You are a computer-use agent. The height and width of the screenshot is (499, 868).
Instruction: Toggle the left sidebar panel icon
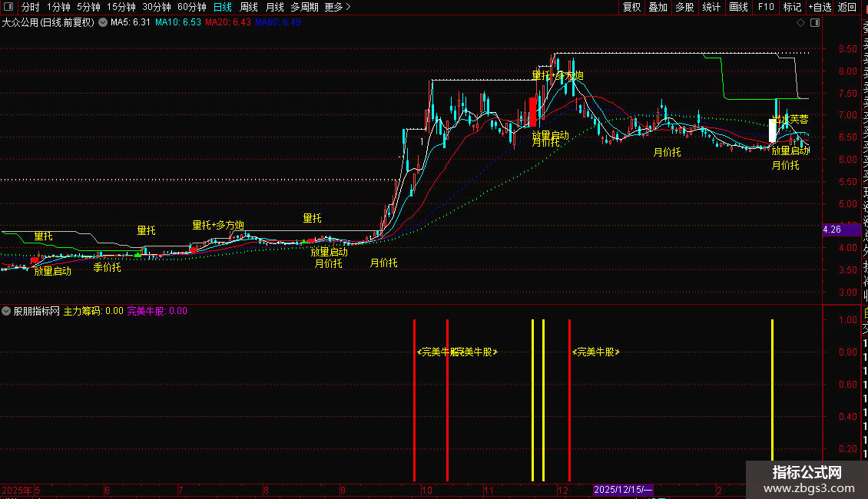pyautogui.click(x=8, y=7)
